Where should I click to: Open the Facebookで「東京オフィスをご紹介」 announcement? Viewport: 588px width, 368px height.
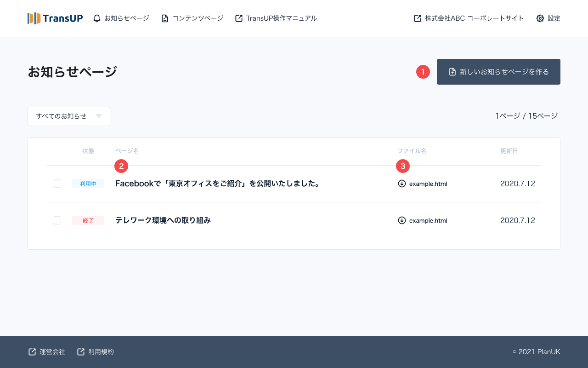tap(217, 184)
